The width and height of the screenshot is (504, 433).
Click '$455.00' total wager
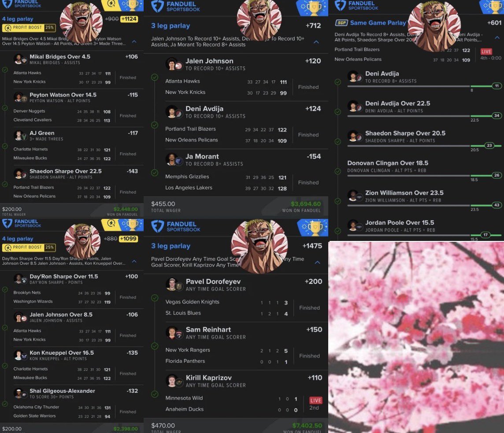[x=163, y=204]
